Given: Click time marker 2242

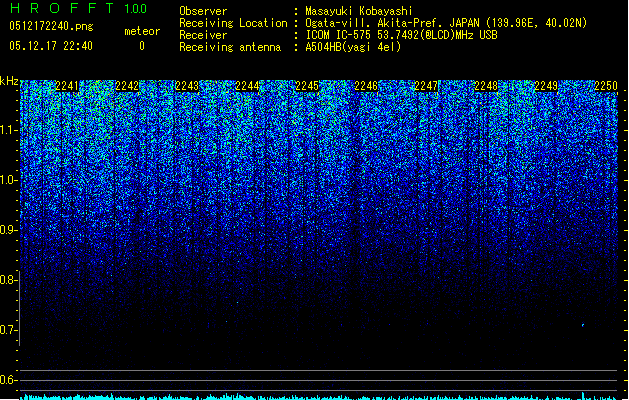Looking at the screenshot, I should [x=127, y=86].
